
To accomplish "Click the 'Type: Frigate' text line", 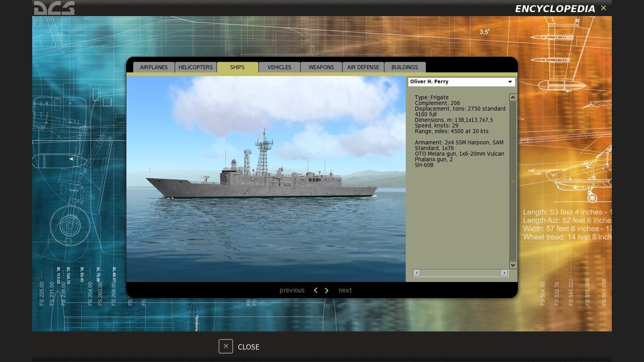I will tap(432, 97).
